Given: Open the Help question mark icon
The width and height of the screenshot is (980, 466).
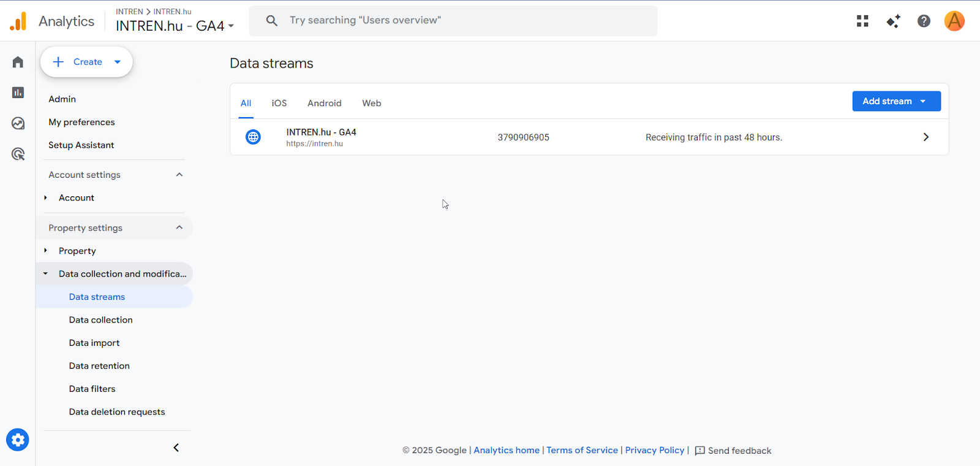Looking at the screenshot, I should point(924,21).
